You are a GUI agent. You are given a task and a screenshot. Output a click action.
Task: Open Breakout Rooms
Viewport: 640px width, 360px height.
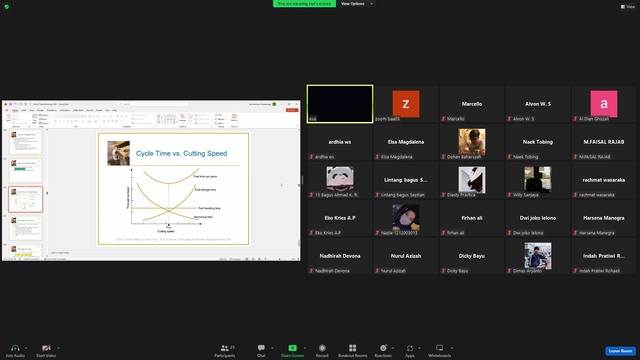pyautogui.click(x=353, y=351)
